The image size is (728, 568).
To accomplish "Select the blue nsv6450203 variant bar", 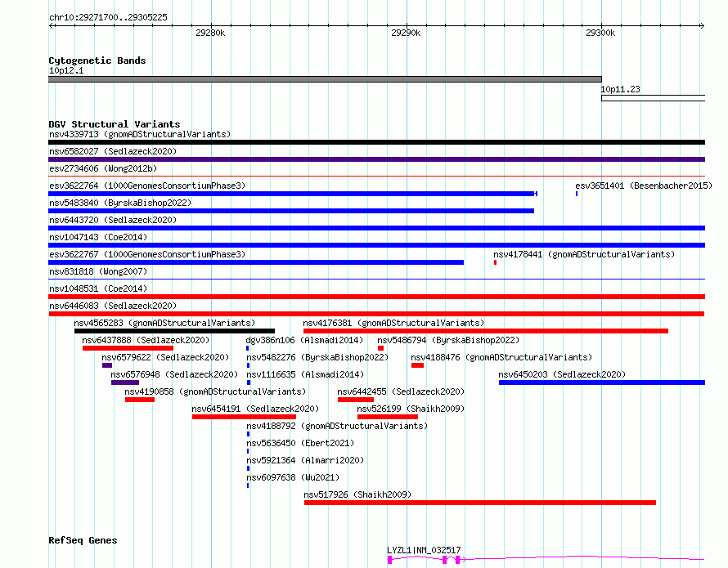I will [x=602, y=382].
